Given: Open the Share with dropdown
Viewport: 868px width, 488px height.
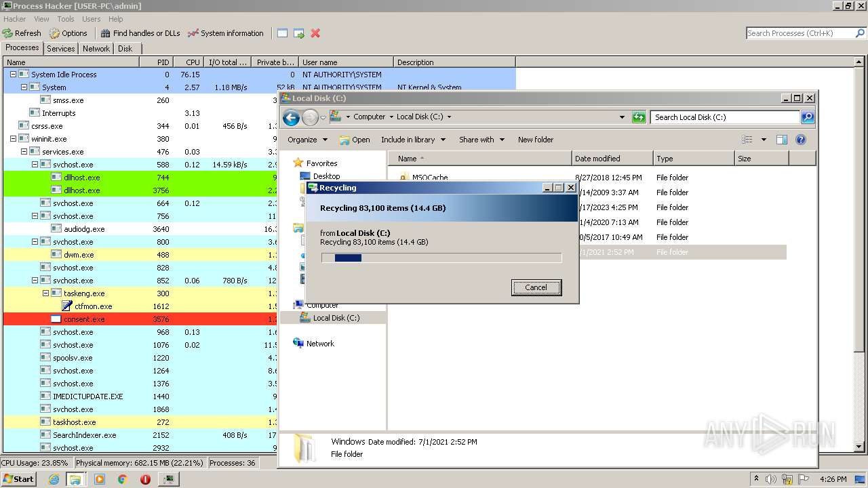Looking at the screenshot, I should click(x=481, y=140).
